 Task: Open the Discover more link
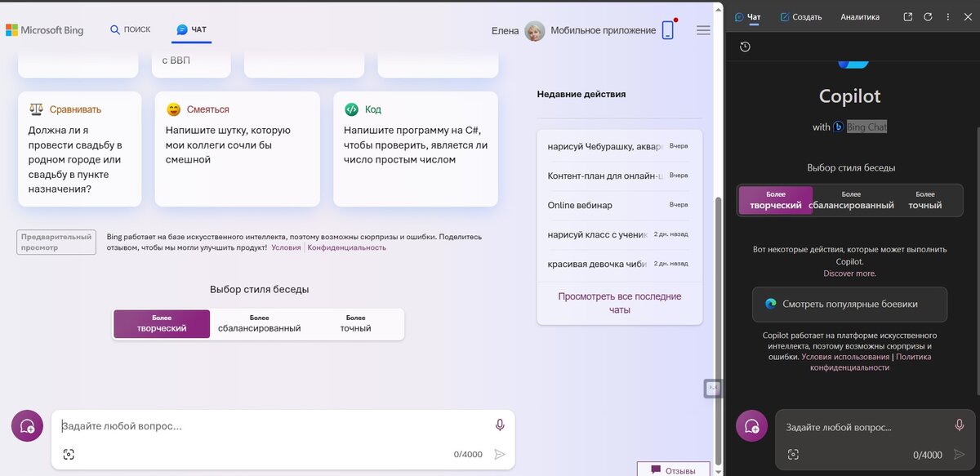pos(849,274)
